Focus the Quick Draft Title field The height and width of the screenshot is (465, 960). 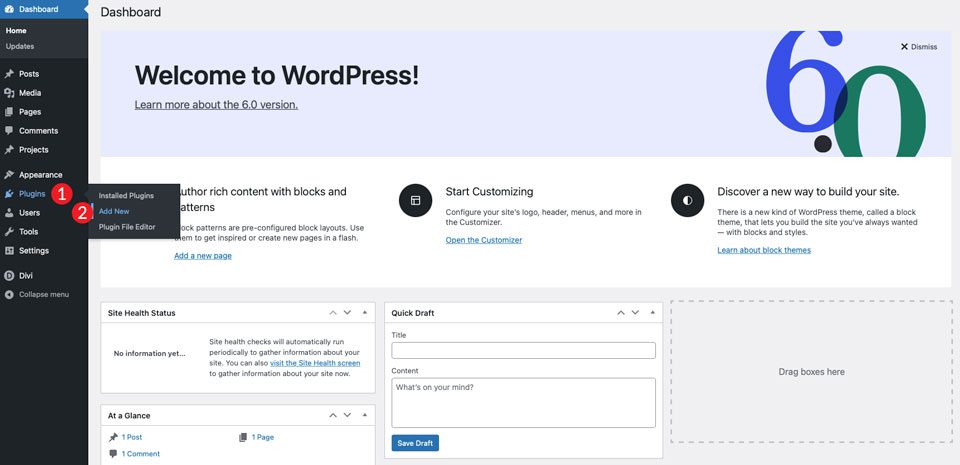[523, 351]
